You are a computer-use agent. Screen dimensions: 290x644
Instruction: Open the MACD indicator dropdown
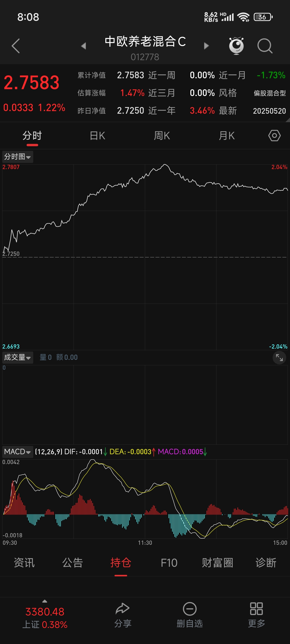(x=18, y=452)
